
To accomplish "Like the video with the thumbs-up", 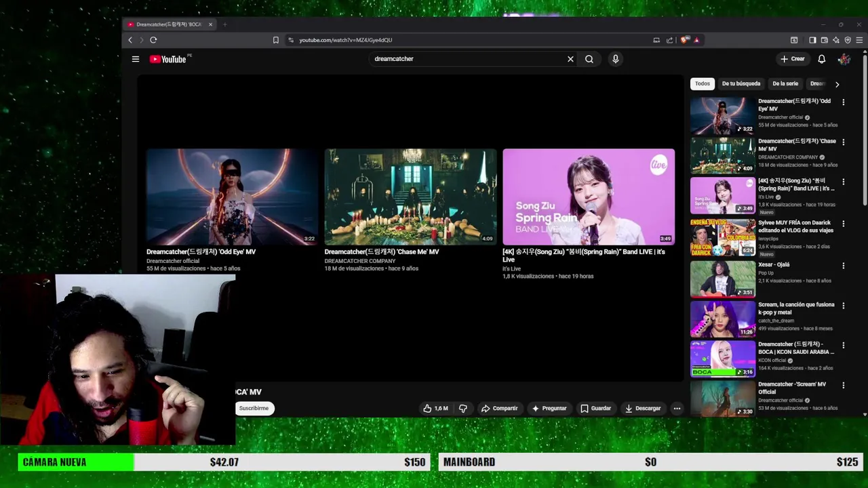I will pyautogui.click(x=435, y=408).
